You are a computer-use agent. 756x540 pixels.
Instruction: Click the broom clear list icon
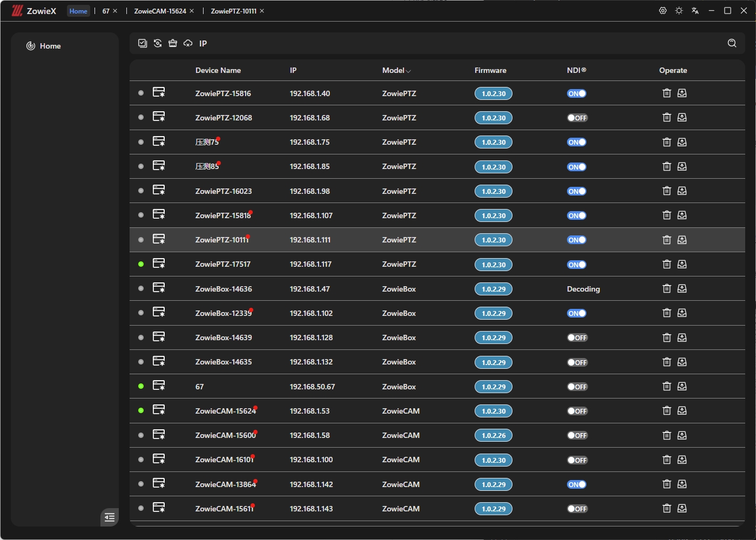[x=173, y=43]
